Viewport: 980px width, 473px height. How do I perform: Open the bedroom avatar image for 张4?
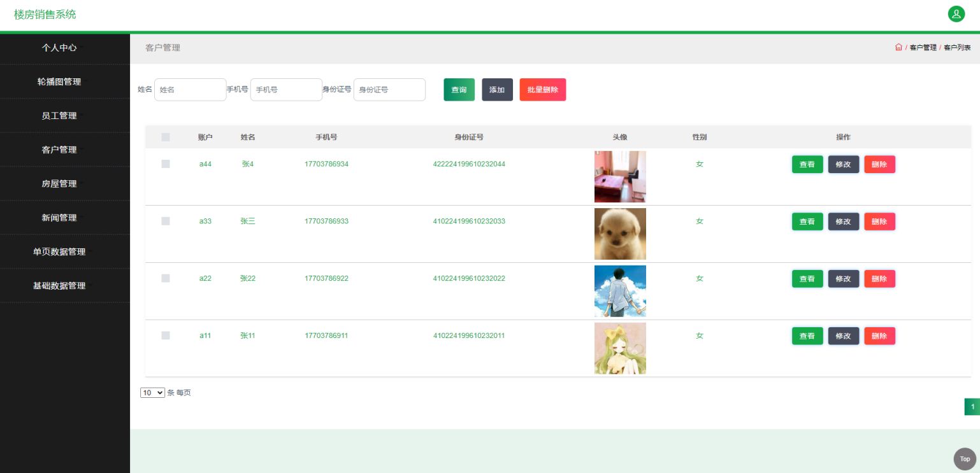(x=620, y=176)
